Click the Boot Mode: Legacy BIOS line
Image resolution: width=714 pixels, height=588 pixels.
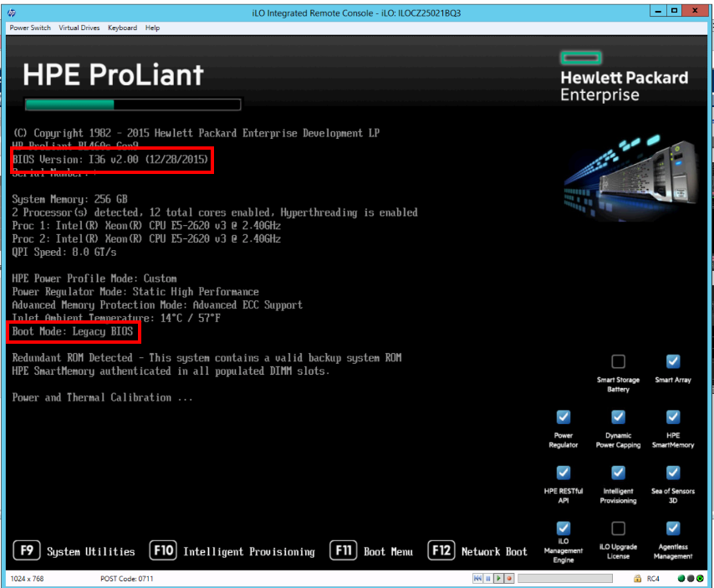point(73,331)
